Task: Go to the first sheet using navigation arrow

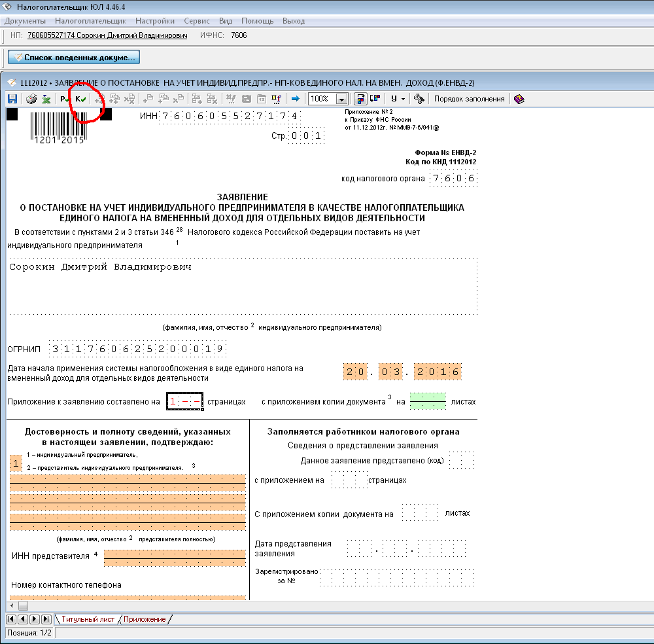Action: [x=10, y=619]
